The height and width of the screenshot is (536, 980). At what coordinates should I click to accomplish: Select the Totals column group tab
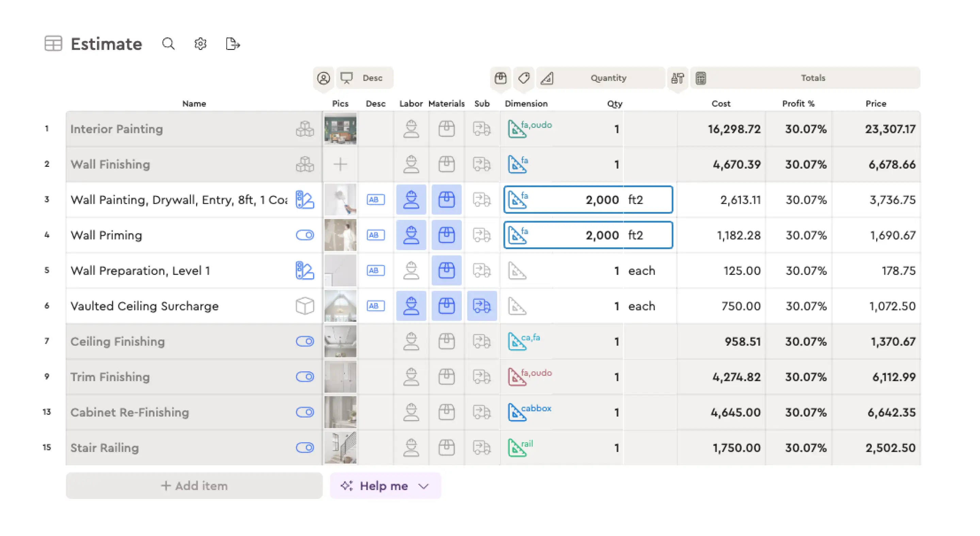[x=805, y=78]
